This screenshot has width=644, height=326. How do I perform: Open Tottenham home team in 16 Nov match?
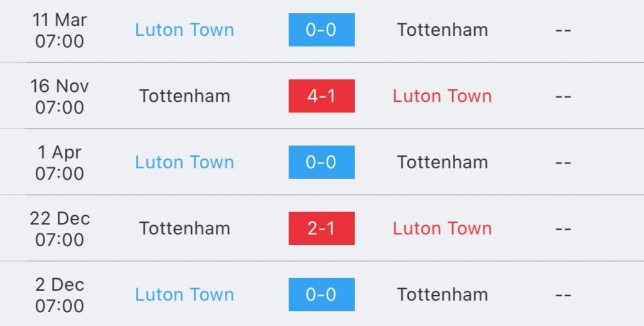(184, 96)
